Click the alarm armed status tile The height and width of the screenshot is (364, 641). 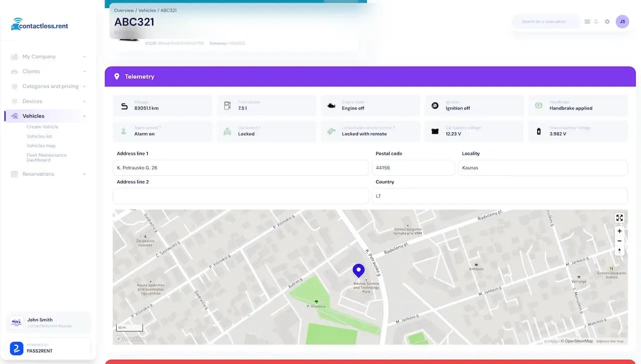click(x=162, y=131)
